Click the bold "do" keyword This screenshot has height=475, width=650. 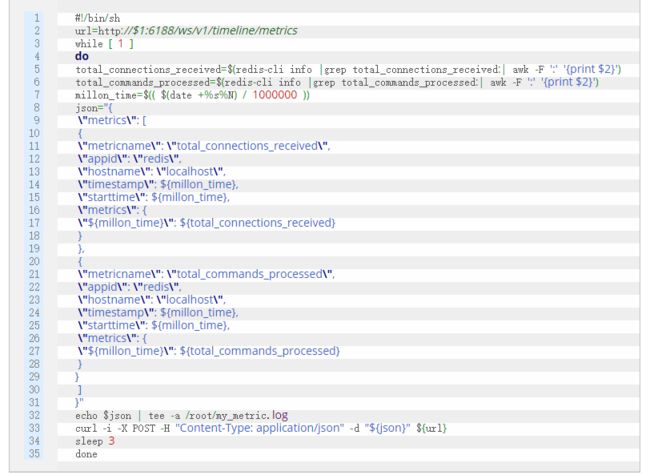82,56
